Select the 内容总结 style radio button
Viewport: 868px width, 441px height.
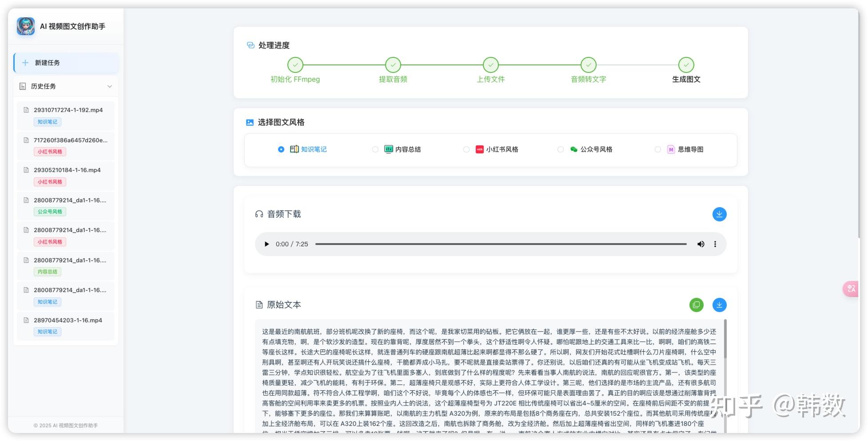(375, 149)
